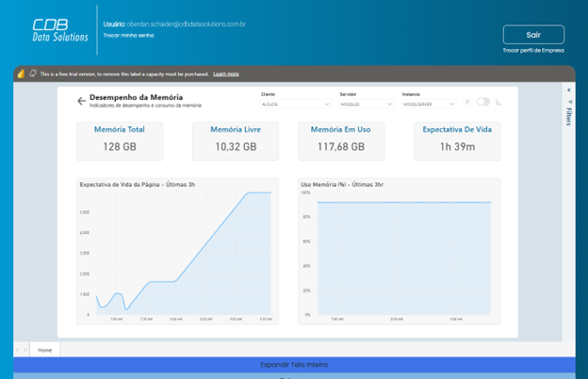
Task: Click the Power BI trial banner icon
Action: (x=21, y=73)
